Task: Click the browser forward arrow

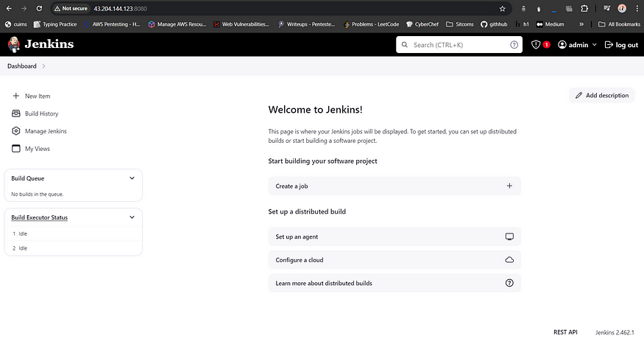Action: click(x=24, y=8)
